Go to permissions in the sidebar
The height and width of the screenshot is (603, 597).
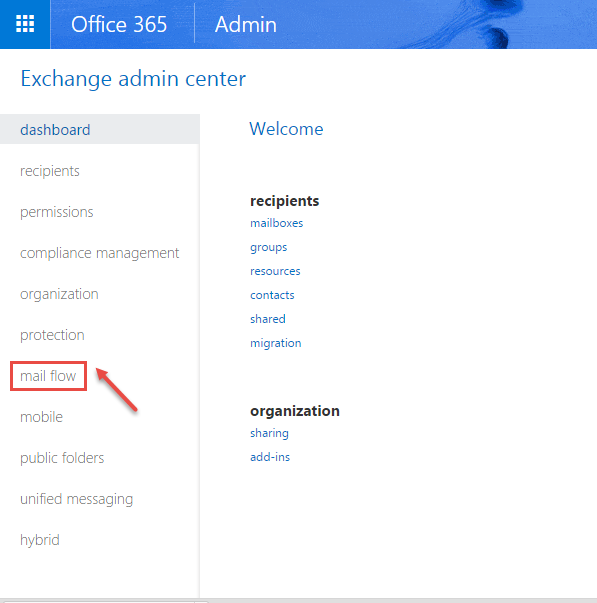tap(57, 212)
